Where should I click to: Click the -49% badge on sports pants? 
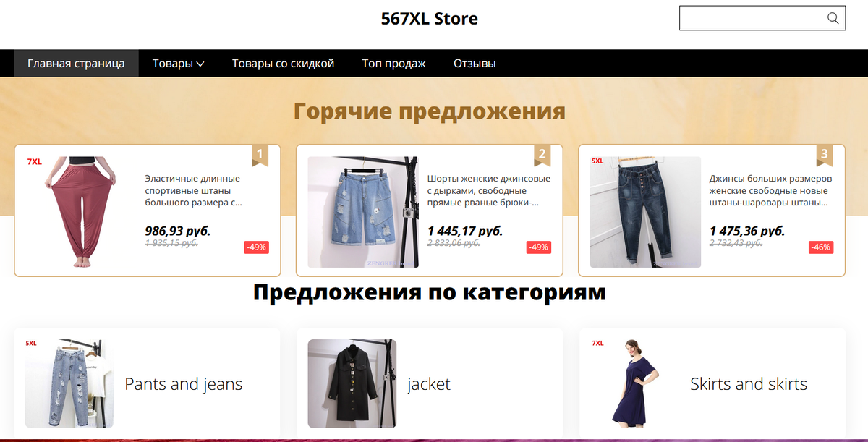256,247
